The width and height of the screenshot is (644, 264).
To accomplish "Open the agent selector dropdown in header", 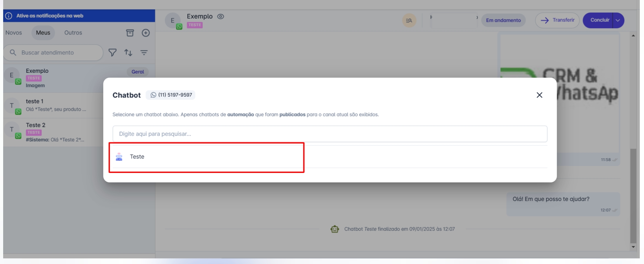I will (454, 20).
